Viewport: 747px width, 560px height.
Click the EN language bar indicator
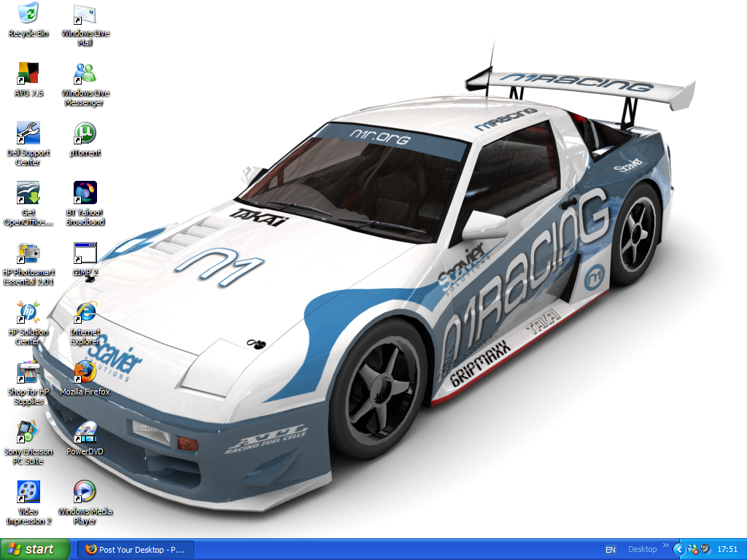pos(611,550)
